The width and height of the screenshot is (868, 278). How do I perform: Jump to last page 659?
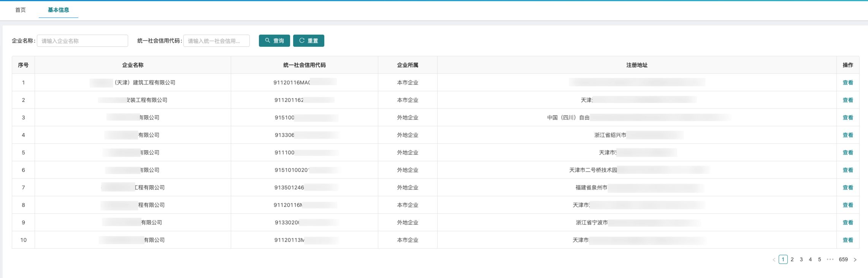[x=843, y=259]
